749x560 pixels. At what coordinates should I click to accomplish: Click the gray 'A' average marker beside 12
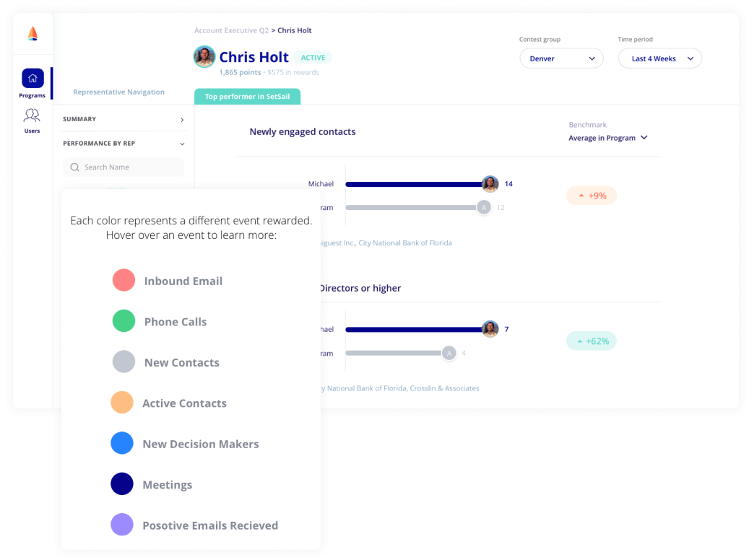click(x=484, y=208)
